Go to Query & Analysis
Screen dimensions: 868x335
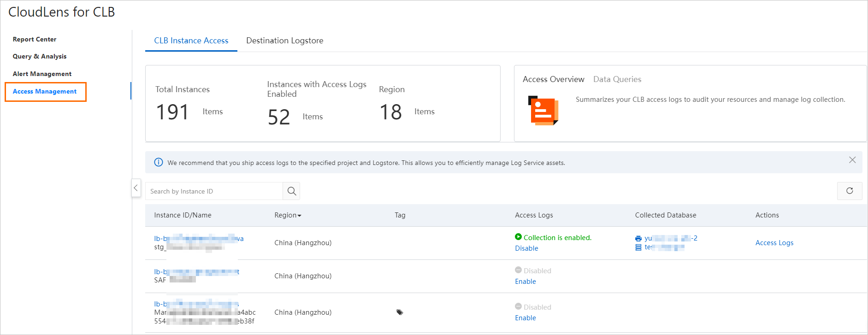pos(40,56)
